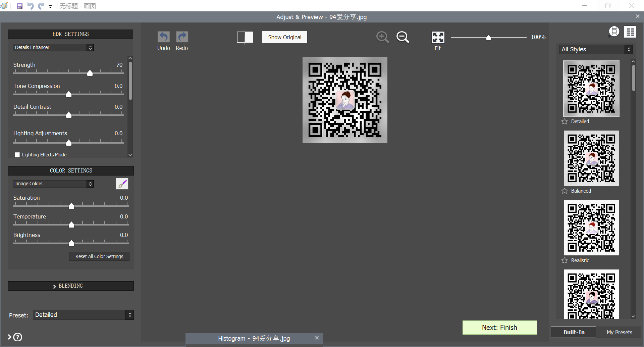This screenshot has height=347, width=644.
Task: Click the Detail Contrast slider handle
Action: tap(69, 115)
